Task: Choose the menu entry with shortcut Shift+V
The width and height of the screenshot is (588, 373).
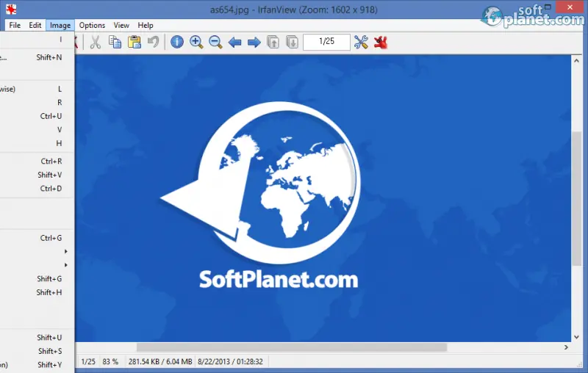Action: [37, 175]
